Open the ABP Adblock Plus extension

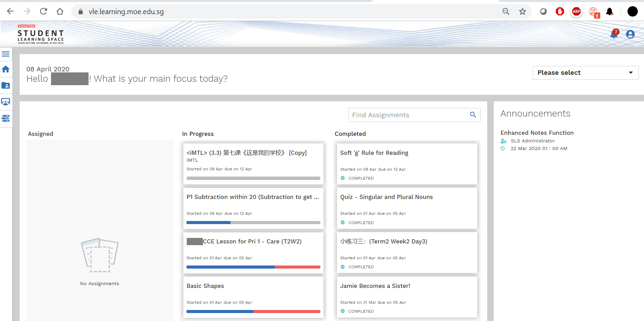click(x=576, y=11)
